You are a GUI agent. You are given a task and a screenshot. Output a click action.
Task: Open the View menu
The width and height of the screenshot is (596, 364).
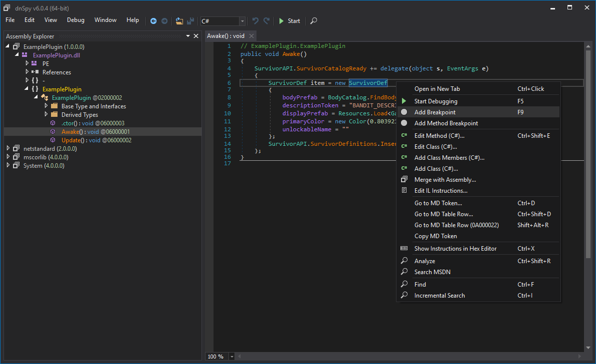(50, 20)
